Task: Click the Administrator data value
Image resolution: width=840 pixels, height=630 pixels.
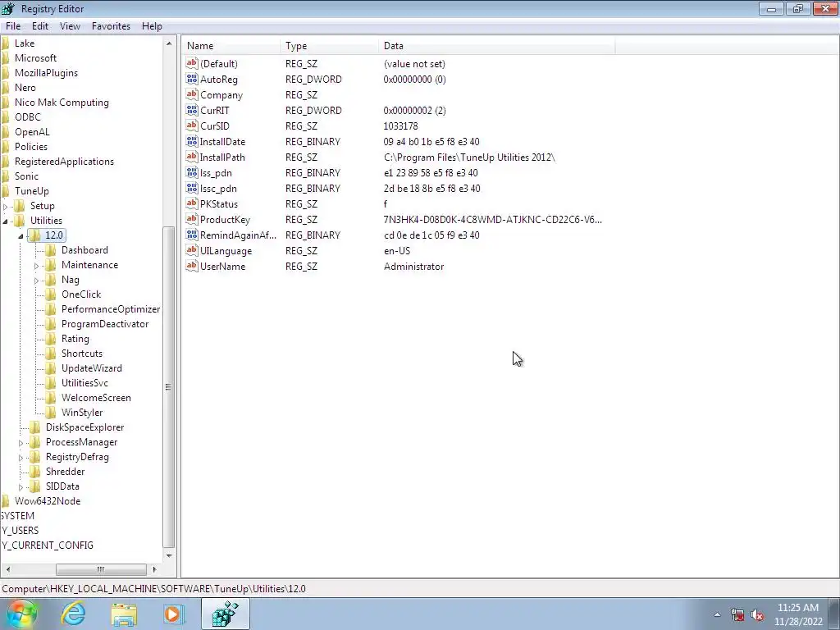Action: pyautogui.click(x=413, y=267)
